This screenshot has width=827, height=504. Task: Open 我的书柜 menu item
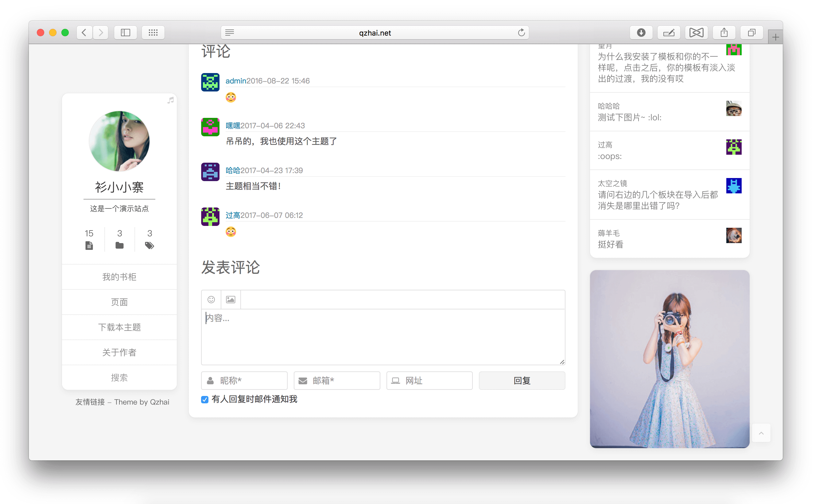[119, 277]
